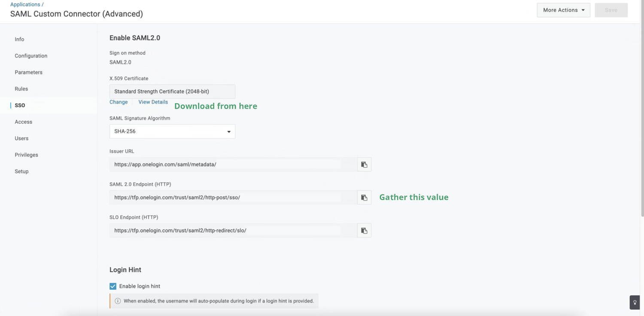
Task: Switch to the Parameters tab
Action: (x=28, y=72)
